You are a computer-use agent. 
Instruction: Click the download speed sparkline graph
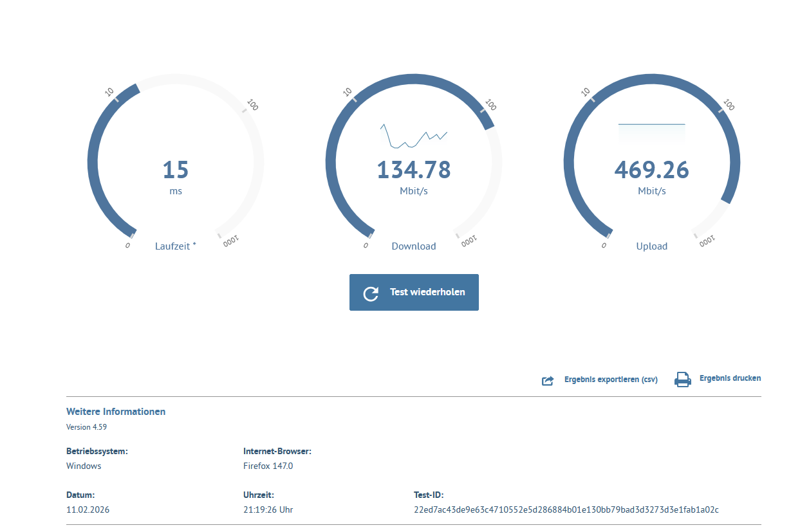click(x=414, y=136)
